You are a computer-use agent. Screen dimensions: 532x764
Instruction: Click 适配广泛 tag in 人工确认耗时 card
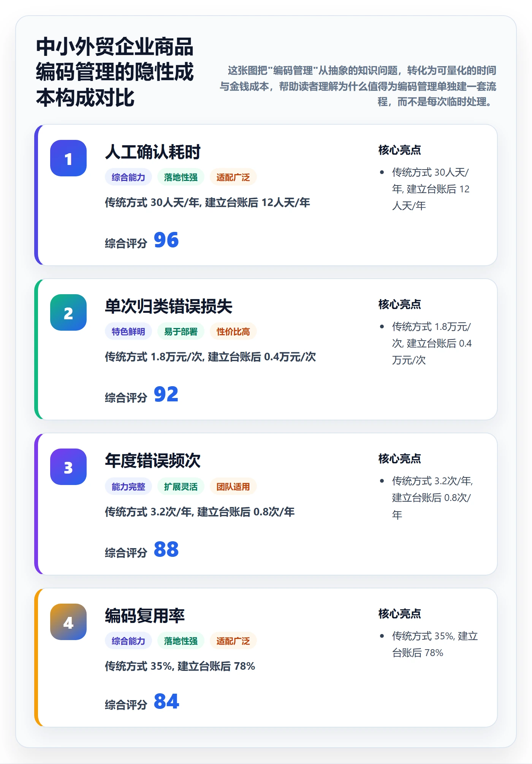pyautogui.click(x=233, y=177)
